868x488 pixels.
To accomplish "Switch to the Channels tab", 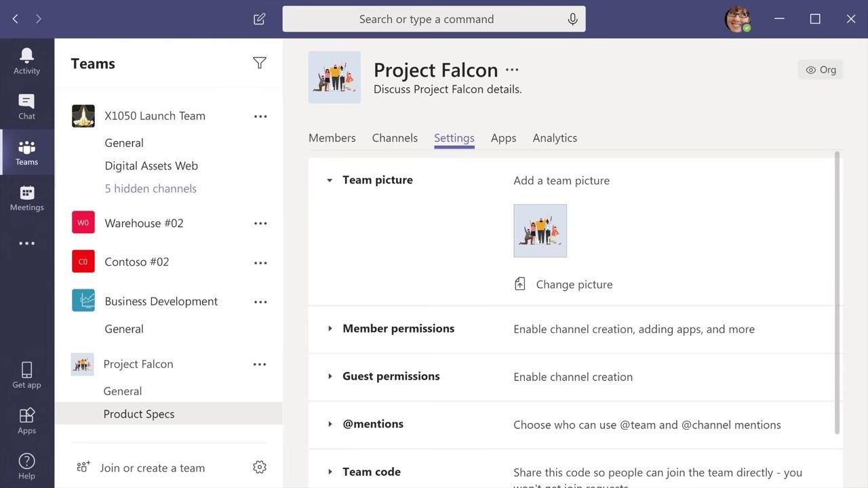I will coord(395,138).
